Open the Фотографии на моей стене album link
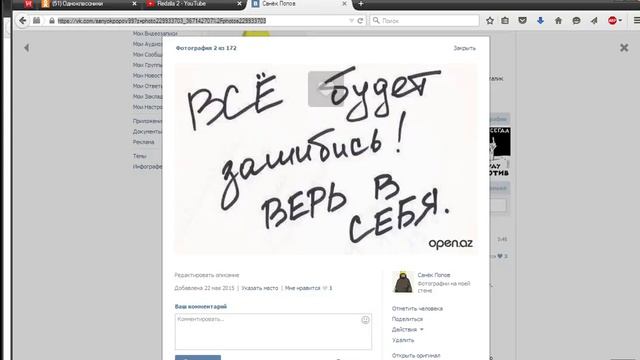The image size is (640, 360). coord(444,287)
